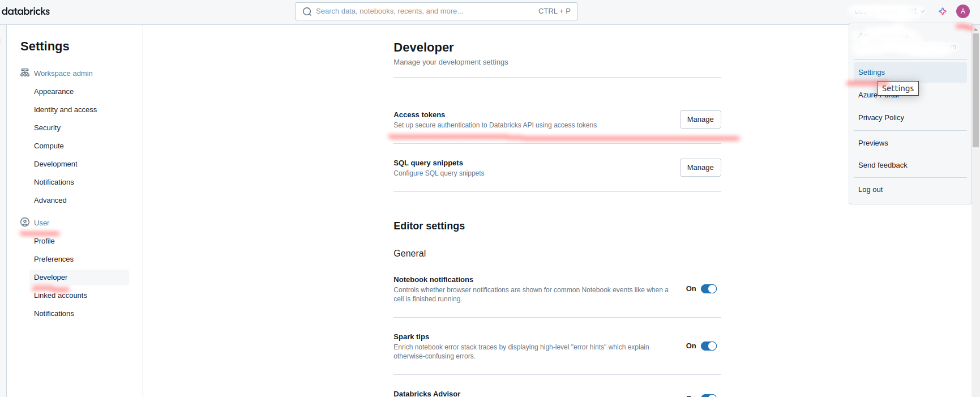980x397 pixels.
Task: Toggle Notebook notifications switch
Action: click(x=709, y=289)
